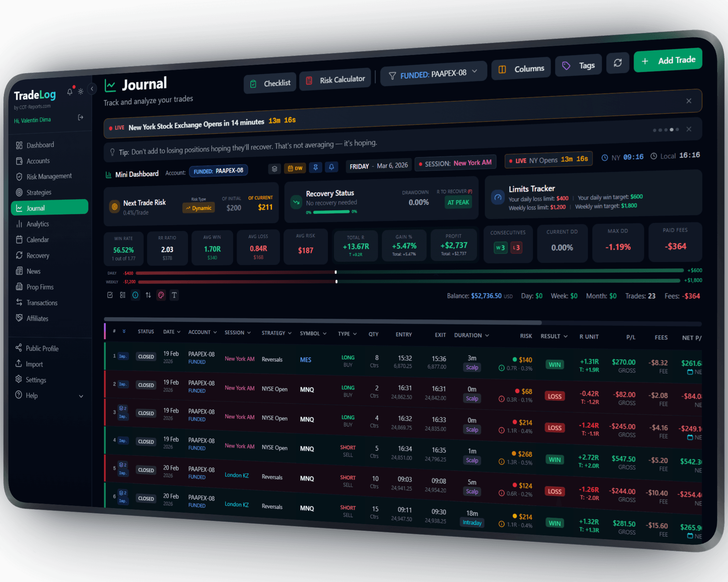The height and width of the screenshot is (582, 728).
Task: Toggle compact list view in the toolbar
Action: 122,295
